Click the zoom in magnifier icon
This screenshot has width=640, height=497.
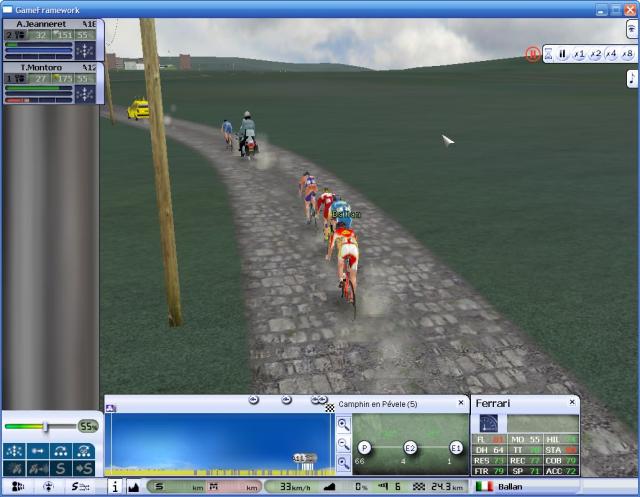[x=344, y=424]
